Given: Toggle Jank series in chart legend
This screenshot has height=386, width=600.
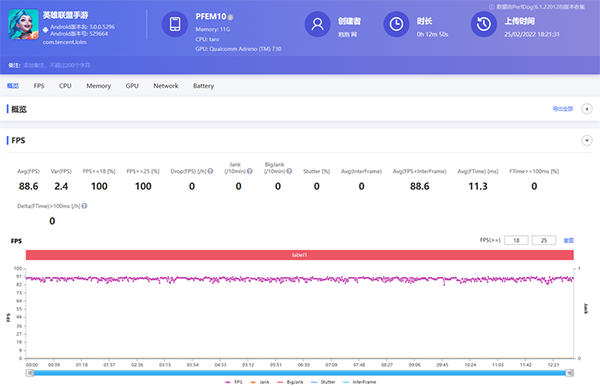Looking at the screenshot, I should click(260, 382).
